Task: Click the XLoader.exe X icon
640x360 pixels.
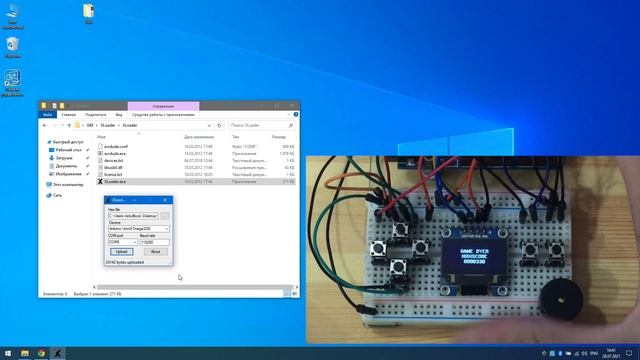Action: (x=100, y=182)
